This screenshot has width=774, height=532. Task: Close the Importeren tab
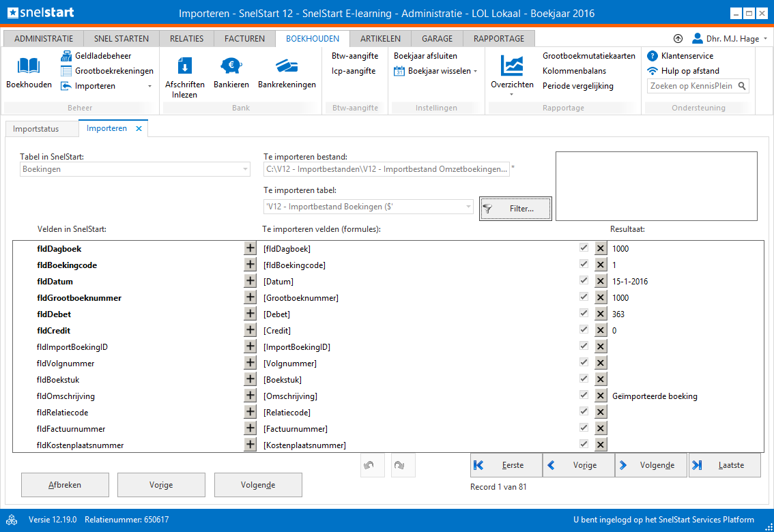139,128
